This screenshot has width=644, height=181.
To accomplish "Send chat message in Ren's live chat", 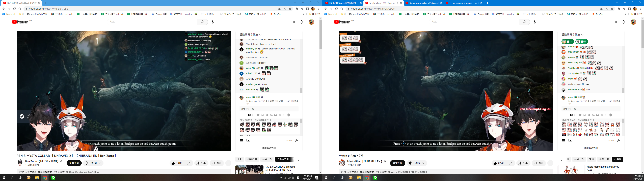I will 297,140.
